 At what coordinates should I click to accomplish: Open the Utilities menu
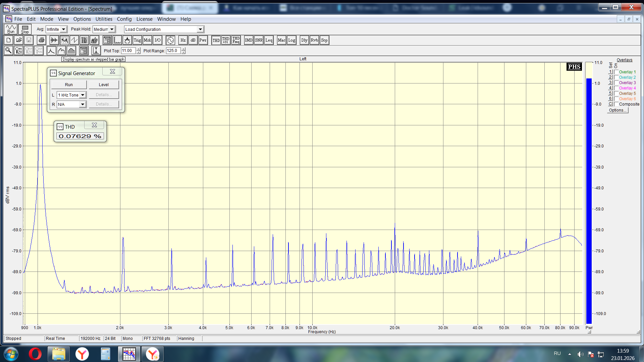[x=104, y=19]
